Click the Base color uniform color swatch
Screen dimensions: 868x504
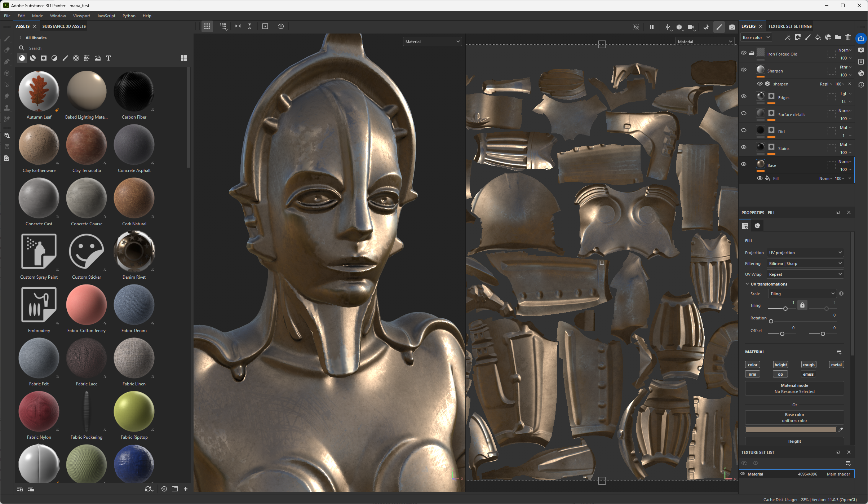(790, 430)
